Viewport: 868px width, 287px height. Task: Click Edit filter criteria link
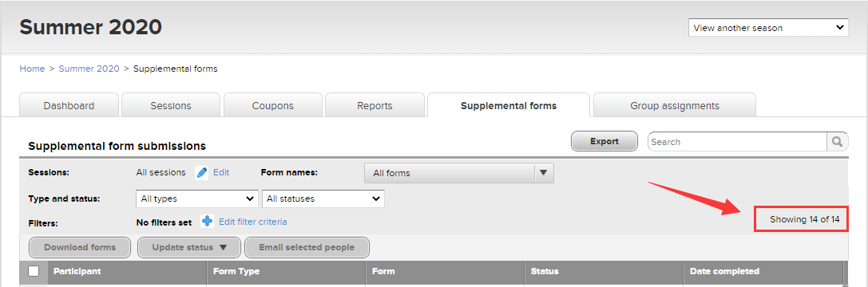(x=253, y=222)
